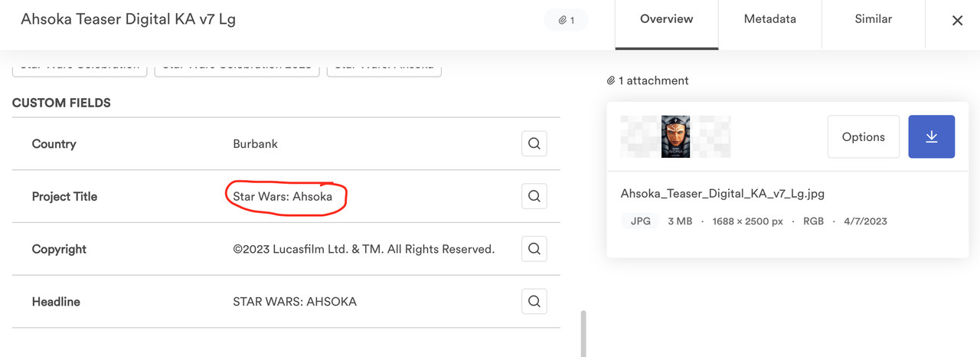The image size is (980, 357).
Task: Select the 4/7/2023 date text
Action: tap(865, 221)
